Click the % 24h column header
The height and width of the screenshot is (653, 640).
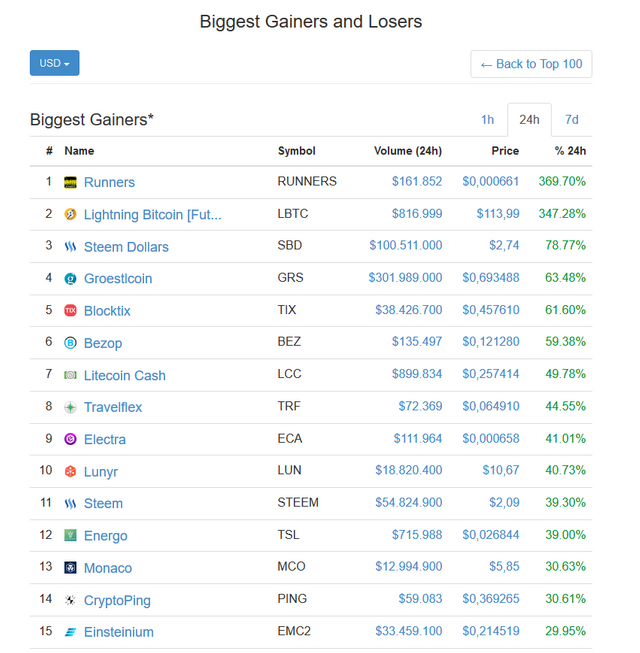[x=570, y=151]
